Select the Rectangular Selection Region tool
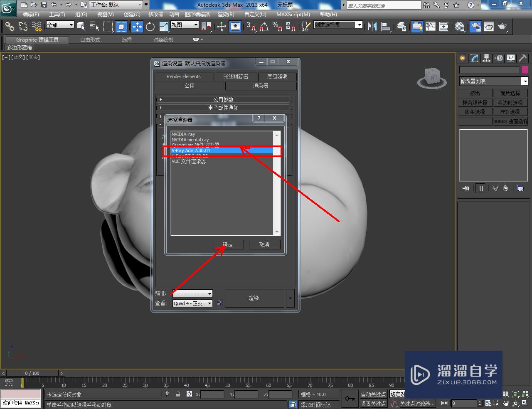 [x=108, y=27]
